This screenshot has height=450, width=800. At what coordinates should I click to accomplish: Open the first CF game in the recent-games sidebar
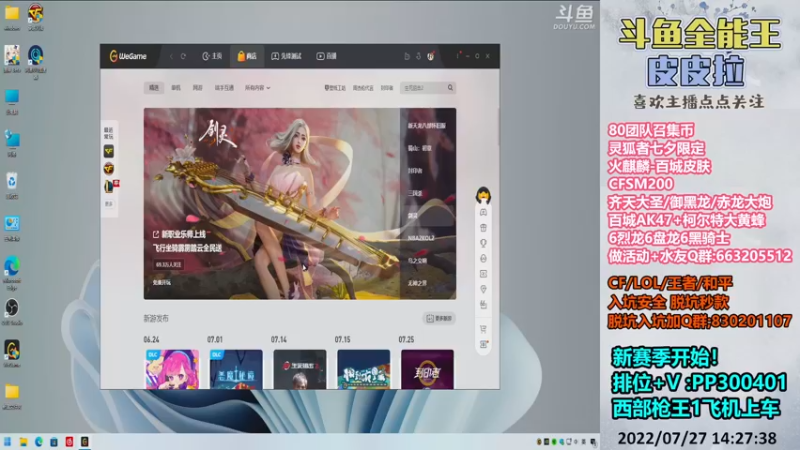[109, 151]
